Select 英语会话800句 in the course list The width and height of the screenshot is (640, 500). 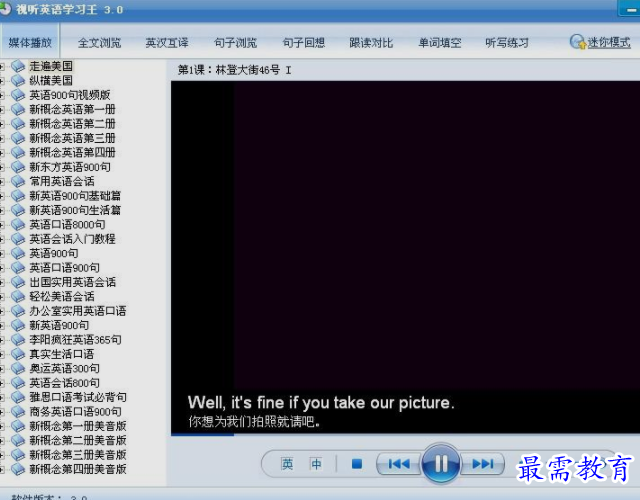[x=64, y=383]
